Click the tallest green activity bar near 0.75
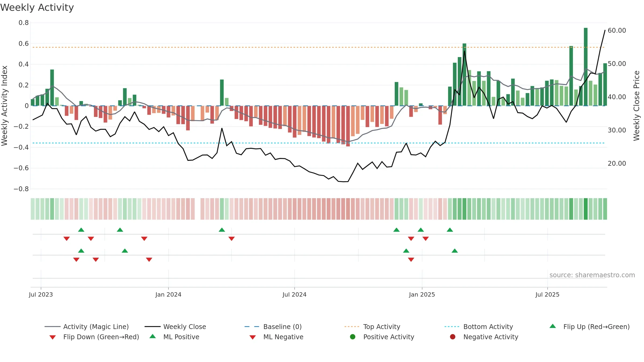The height and width of the screenshot is (362, 644). pos(586,67)
